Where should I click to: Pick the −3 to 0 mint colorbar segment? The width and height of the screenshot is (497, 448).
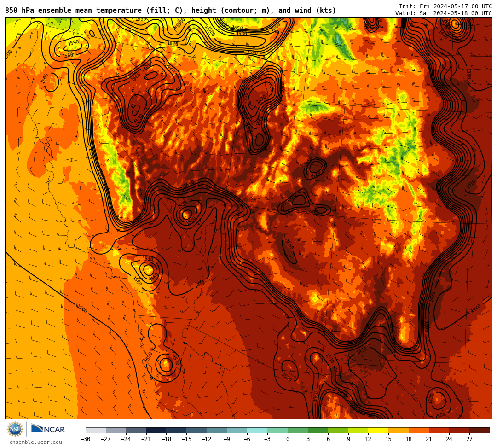[277, 430]
